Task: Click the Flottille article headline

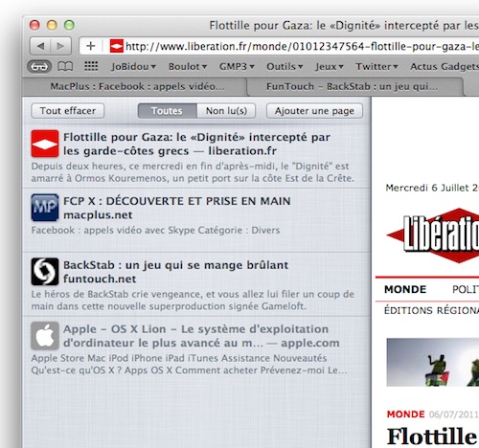Action: point(433,437)
